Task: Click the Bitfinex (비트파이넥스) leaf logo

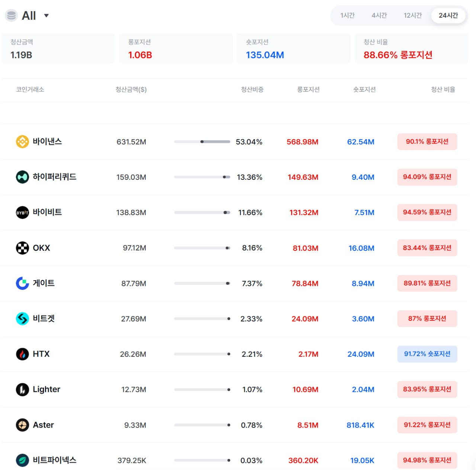Action: [22, 460]
